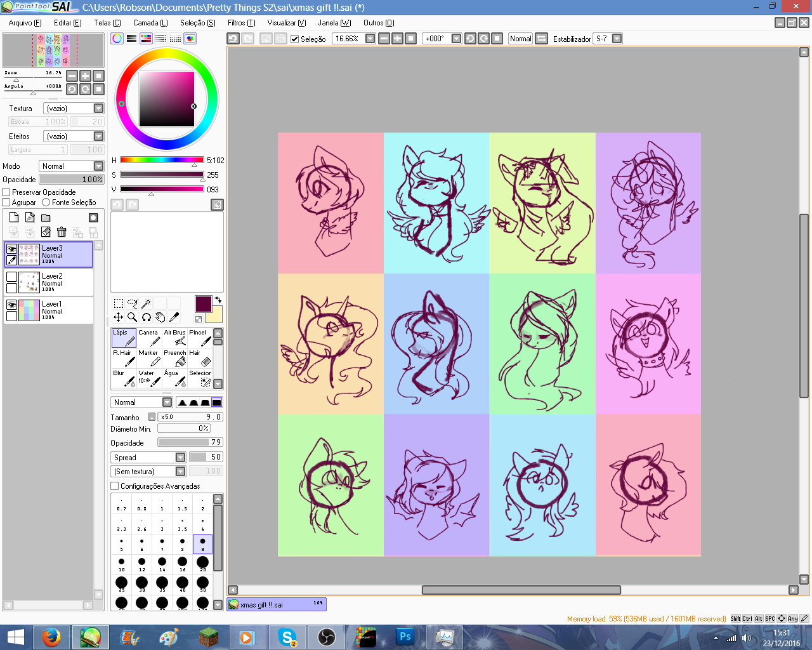Open the Editar menu
Screen dimensions: 812x650
coord(67,23)
